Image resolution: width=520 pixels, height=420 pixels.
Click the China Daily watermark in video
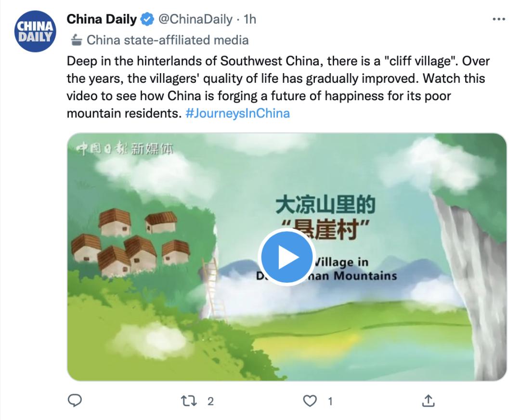125,149
